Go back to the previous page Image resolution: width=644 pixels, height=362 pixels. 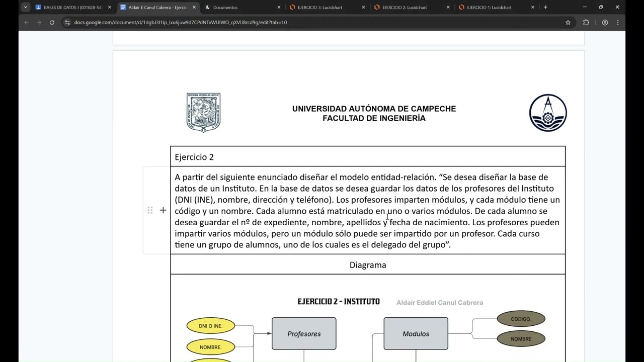[26, 22]
